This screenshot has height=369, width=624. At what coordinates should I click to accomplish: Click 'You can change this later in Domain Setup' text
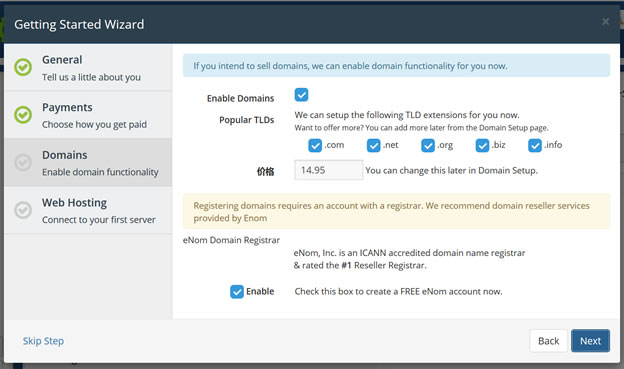tap(451, 170)
